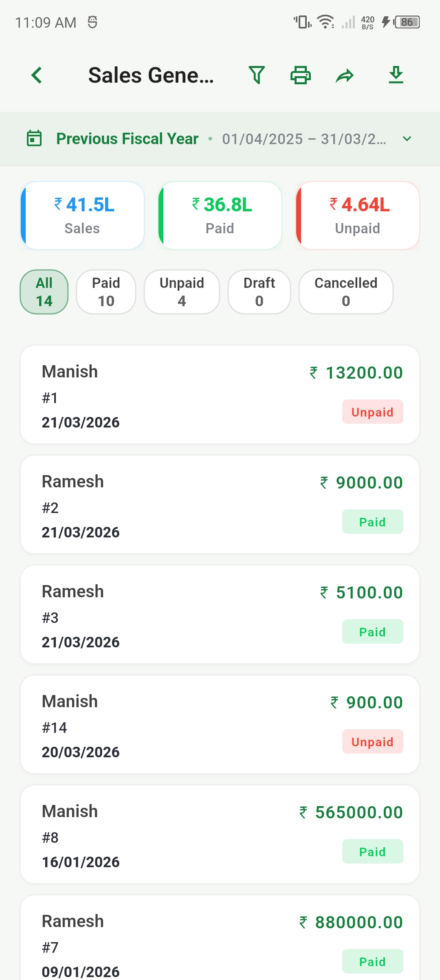Screen dimensions: 440x980
Task: Select the All 14 filter chip
Action: pos(44,292)
